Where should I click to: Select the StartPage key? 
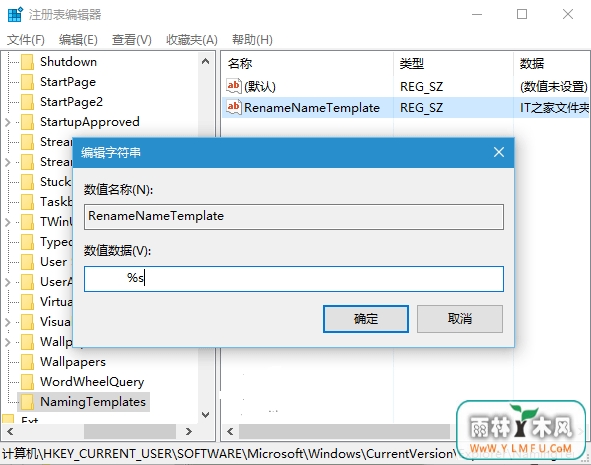click(x=68, y=82)
